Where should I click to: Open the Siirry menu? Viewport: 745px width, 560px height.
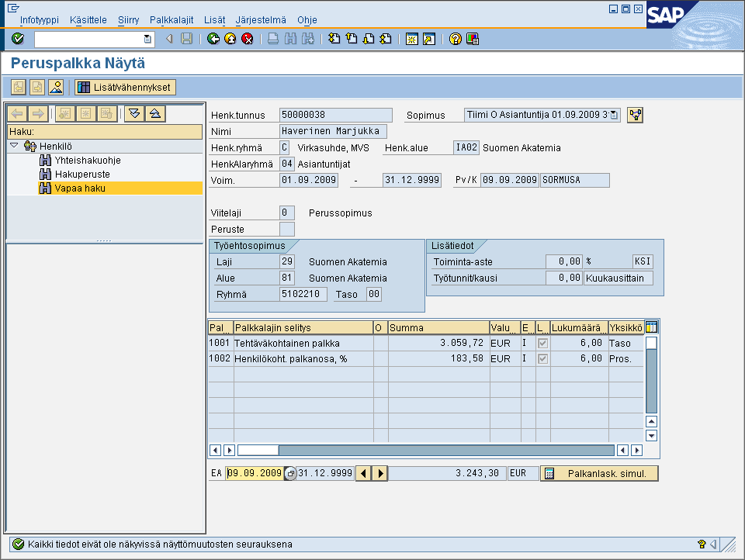128,20
